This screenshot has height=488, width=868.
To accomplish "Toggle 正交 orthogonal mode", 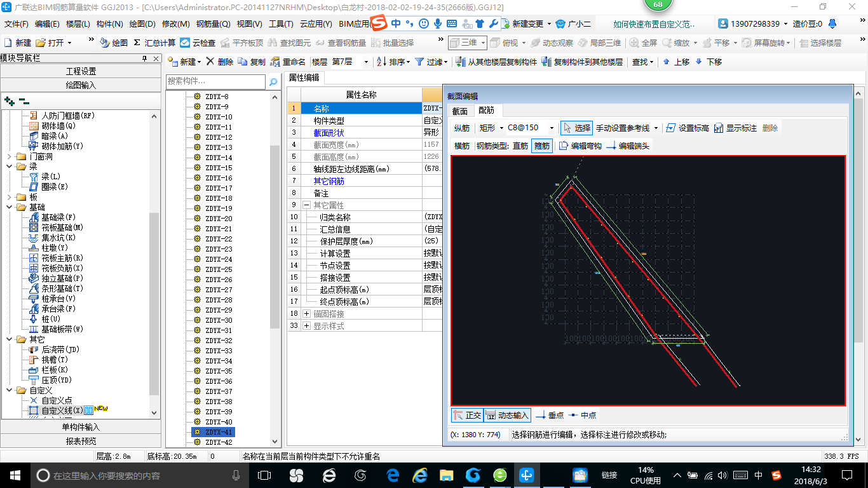I will tap(467, 415).
